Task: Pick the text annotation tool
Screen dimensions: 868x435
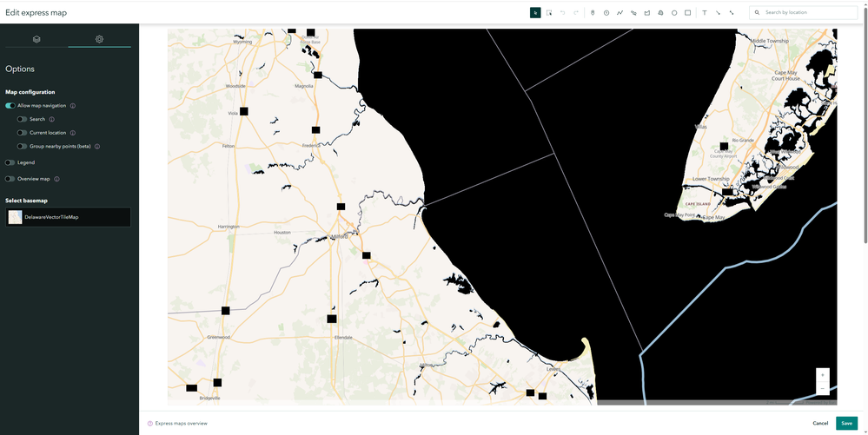Action: (704, 13)
